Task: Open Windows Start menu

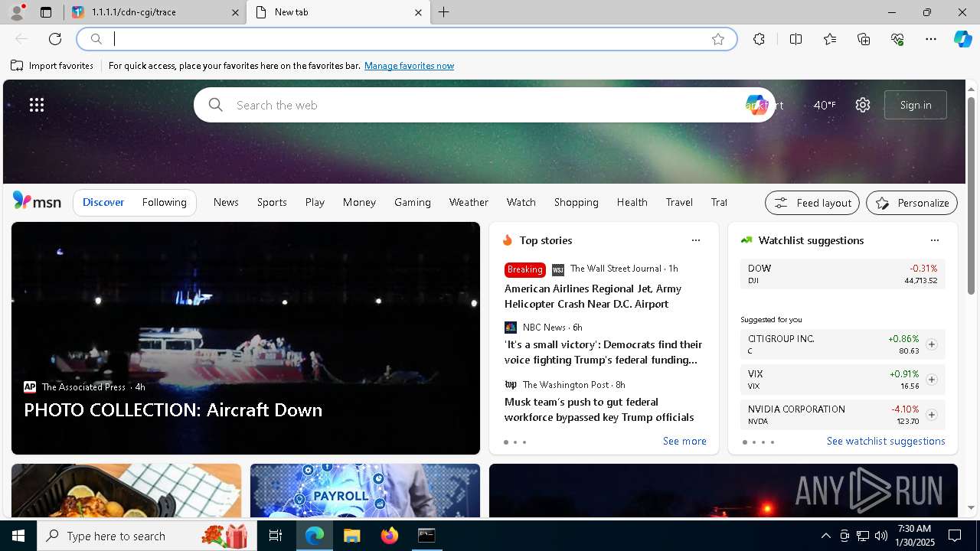Action: point(18,536)
